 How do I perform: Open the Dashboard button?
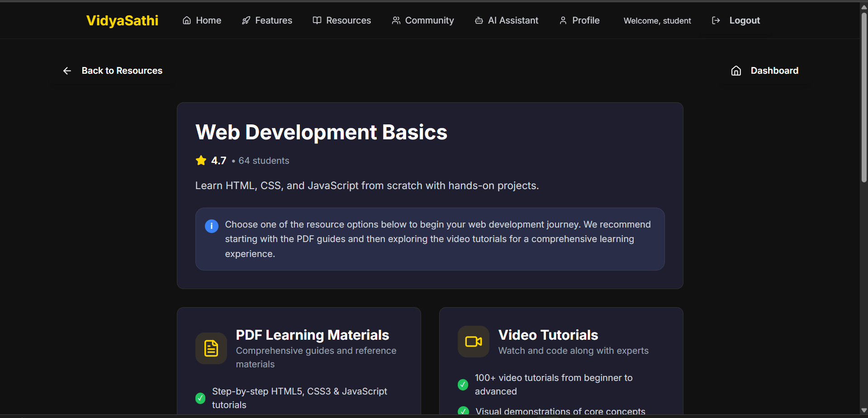click(x=764, y=71)
